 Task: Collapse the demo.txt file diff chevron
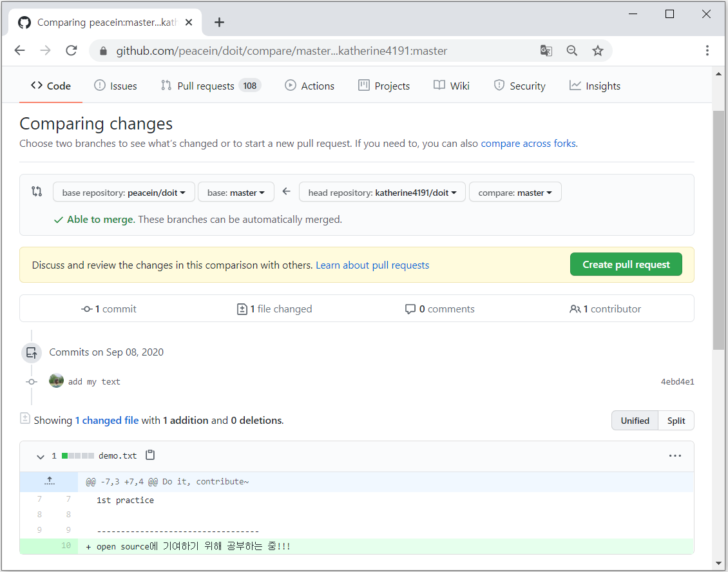pyautogui.click(x=41, y=457)
